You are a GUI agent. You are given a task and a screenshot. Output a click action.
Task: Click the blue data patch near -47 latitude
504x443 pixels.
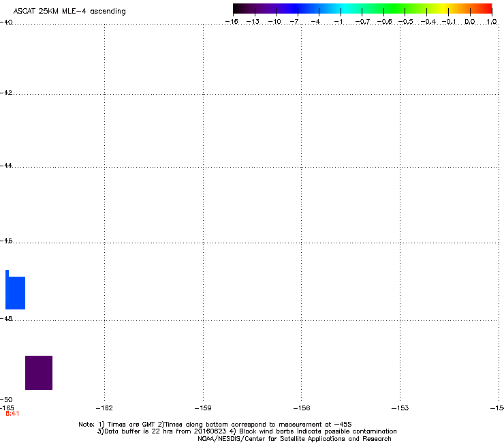(15, 290)
